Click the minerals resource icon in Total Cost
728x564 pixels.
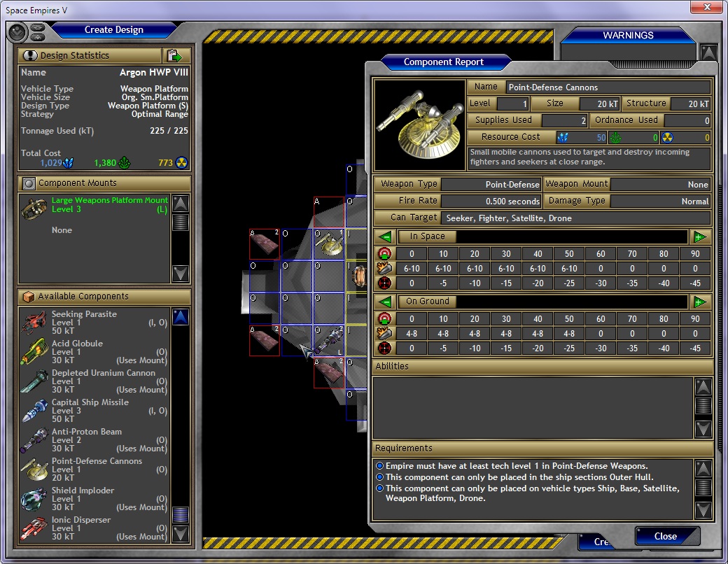[x=69, y=163]
